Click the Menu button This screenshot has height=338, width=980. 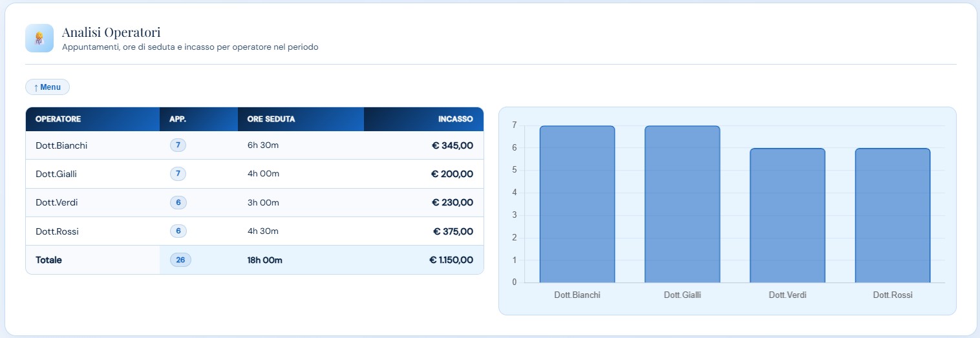47,87
